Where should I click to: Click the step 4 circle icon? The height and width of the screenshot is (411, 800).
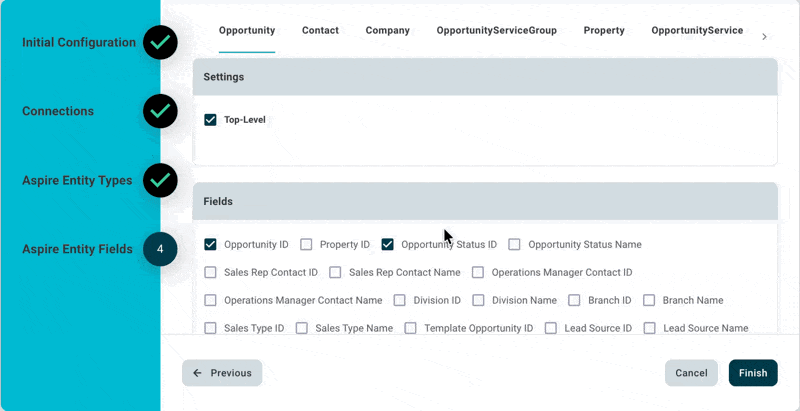pyautogui.click(x=160, y=249)
